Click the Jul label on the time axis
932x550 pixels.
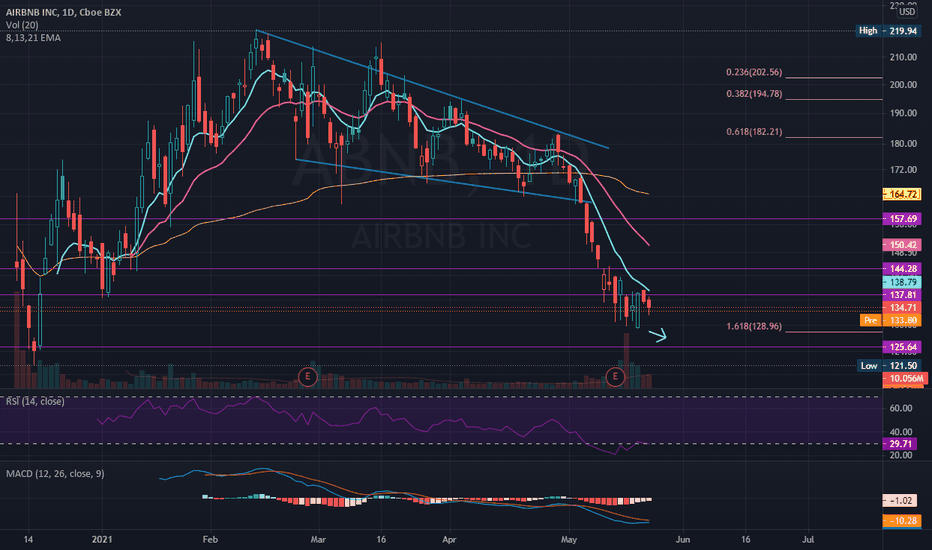(808, 539)
